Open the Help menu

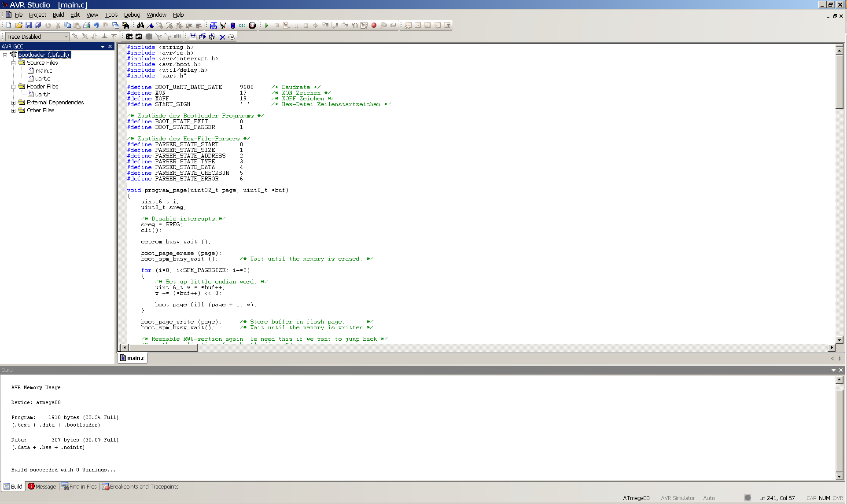pos(178,15)
